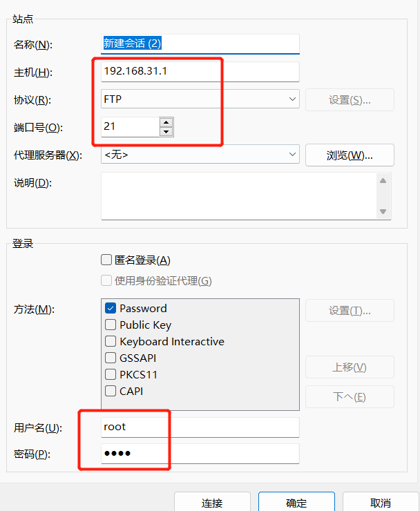Click into the password field

click(x=200, y=454)
